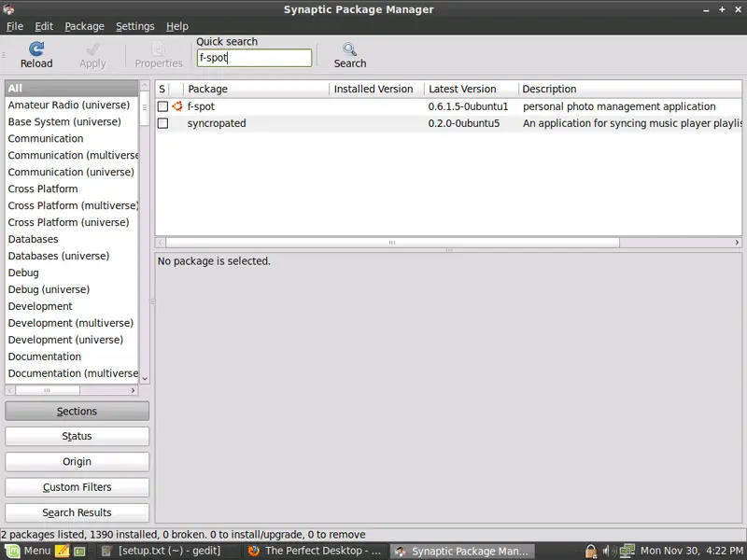The image size is (747, 560).
Task: Select the plain Communication section
Action: (72, 138)
